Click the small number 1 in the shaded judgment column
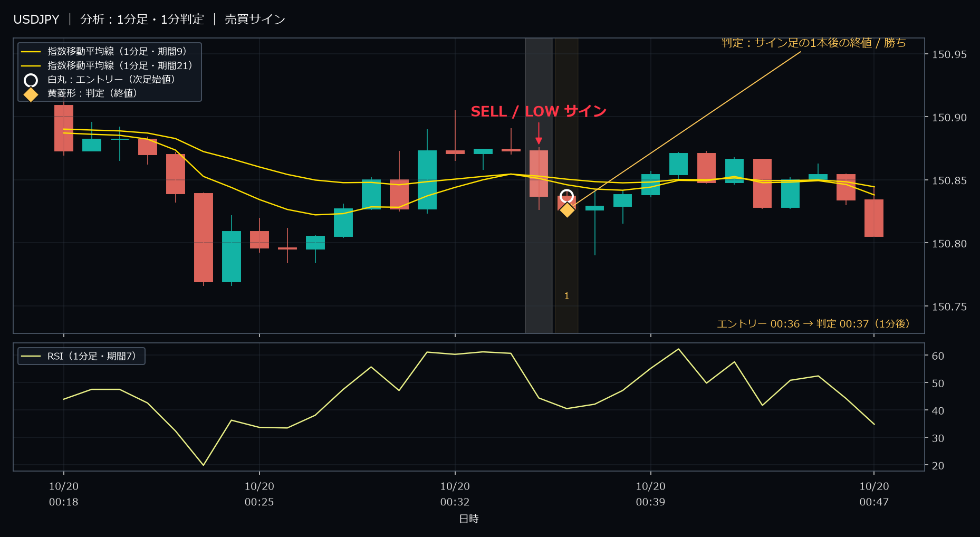Screen dimensions: 980x537 tap(566, 296)
